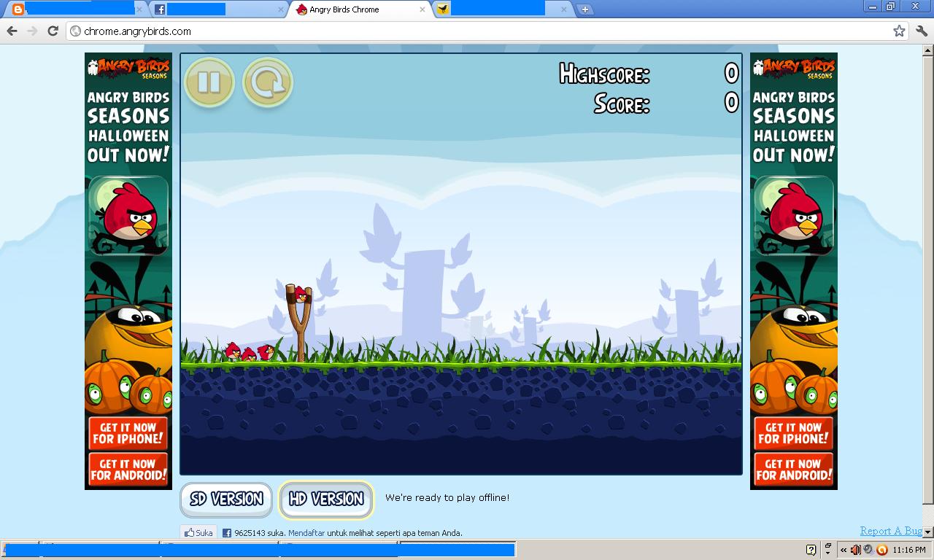Click the "We're ready to play offline!" text
Viewport: 934px width, 560px height.
click(447, 497)
